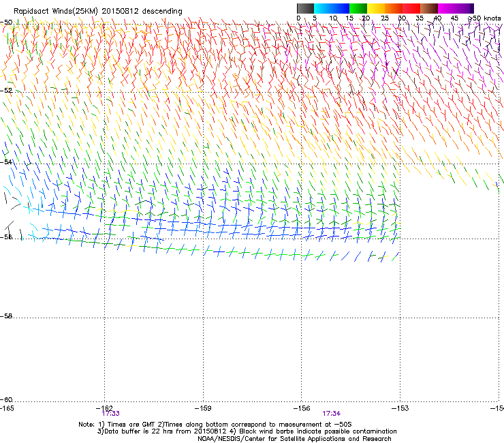Click the red 30-35 knots legend swatch
504x443 pixels.
point(411,8)
